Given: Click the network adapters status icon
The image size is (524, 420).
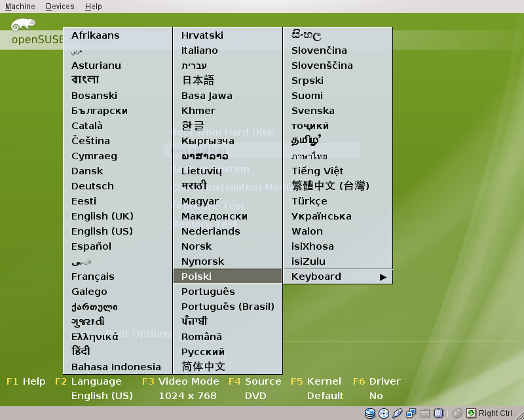Looking at the screenshot, I should coord(411,413).
